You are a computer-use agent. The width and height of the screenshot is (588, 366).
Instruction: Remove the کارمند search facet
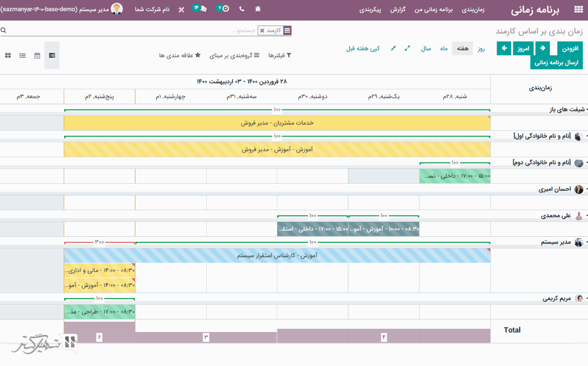point(262,31)
